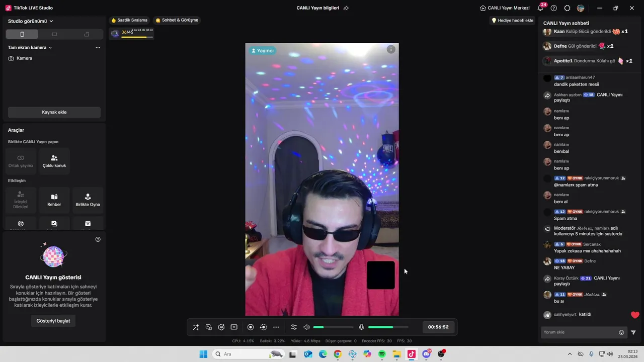The width and height of the screenshot is (644, 362).
Task: Click salihyeilyurt katıldı message
Action: (573, 314)
